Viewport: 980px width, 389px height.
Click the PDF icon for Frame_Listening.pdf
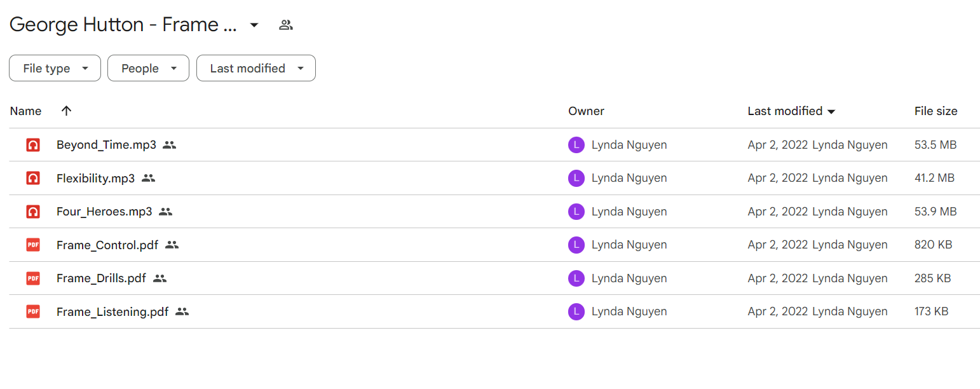click(33, 311)
